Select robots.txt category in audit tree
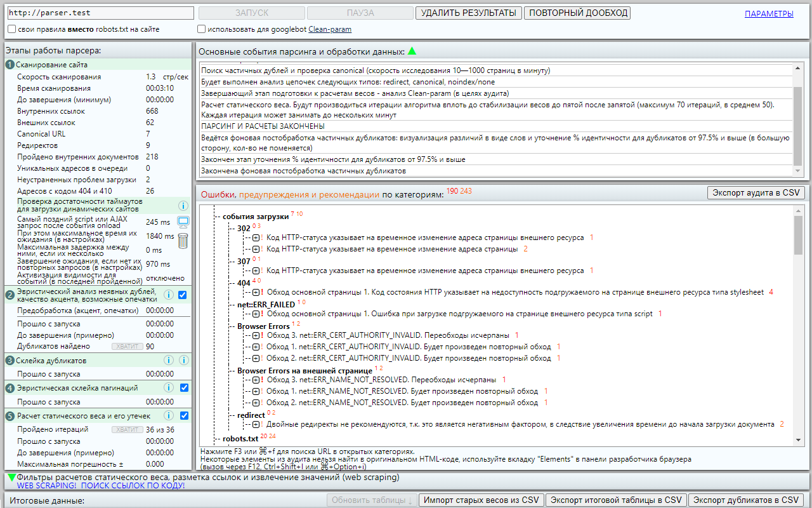812x508 pixels. coord(240,439)
